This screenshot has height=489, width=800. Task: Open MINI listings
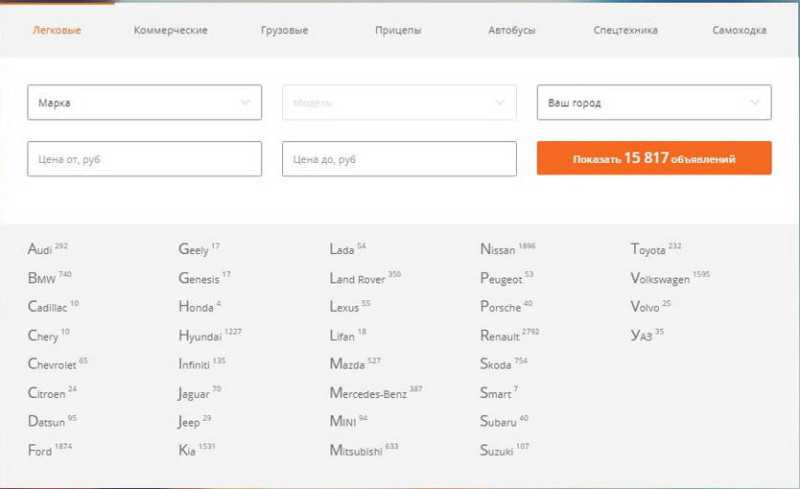click(x=343, y=422)
